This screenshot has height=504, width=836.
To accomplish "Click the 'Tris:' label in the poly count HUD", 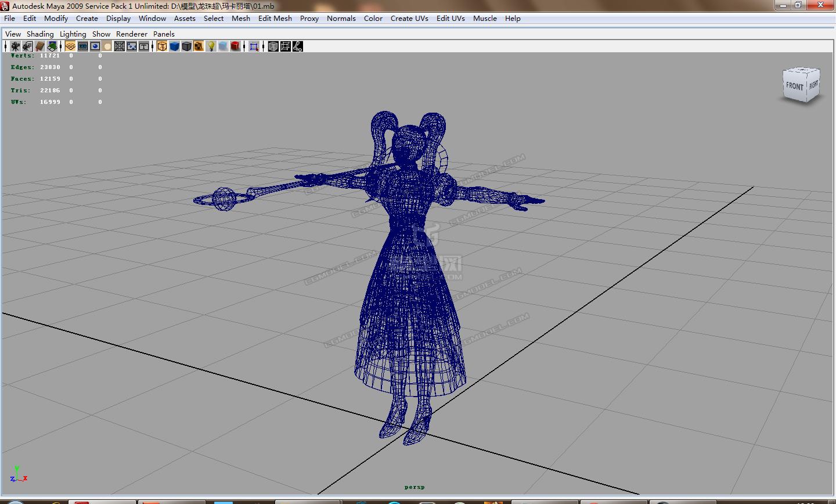I will pyautogui.click(x=20, y=91).
